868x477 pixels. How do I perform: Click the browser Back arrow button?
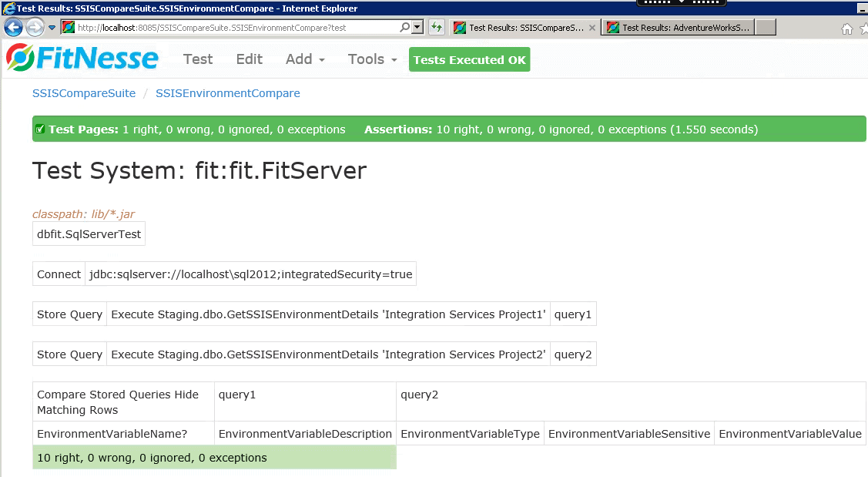pyautogui.click(x=13, y=27)
